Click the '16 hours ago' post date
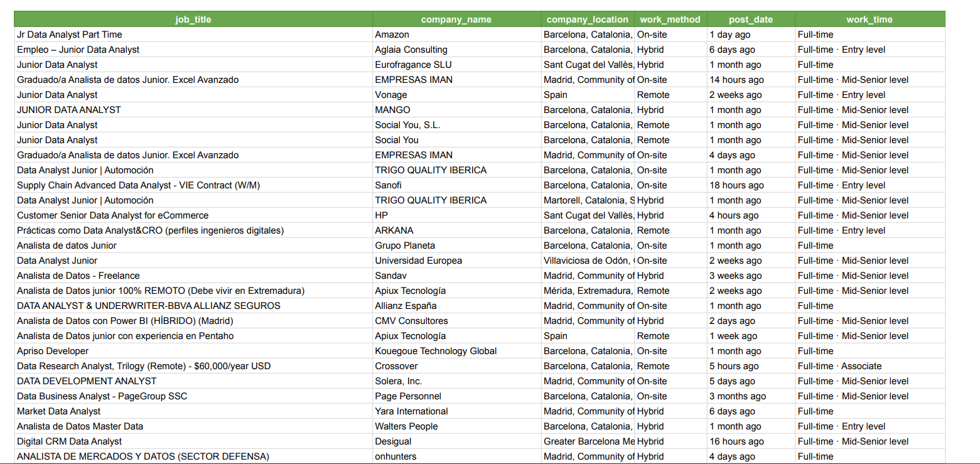The image size is (980, 464). pyautogui.click(x=751, y=441)
